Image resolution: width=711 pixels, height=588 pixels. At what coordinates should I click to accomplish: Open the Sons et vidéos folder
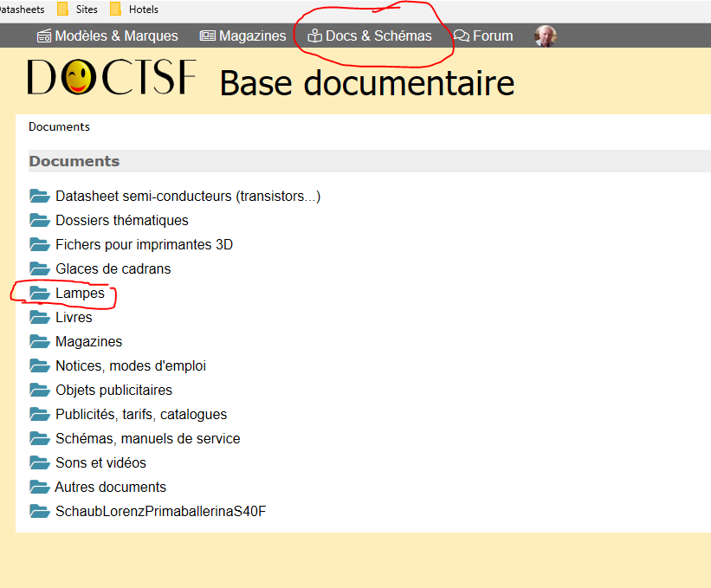click(100, 462)
